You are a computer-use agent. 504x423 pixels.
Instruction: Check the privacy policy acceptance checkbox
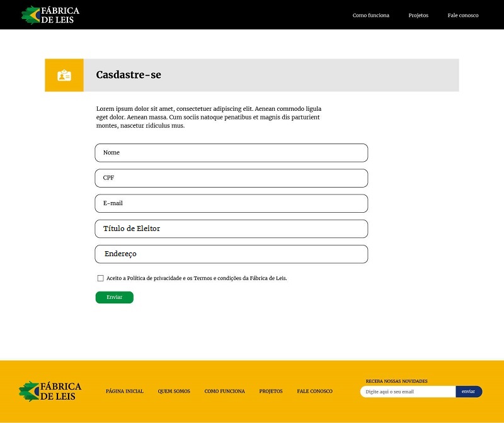point(100,278)
